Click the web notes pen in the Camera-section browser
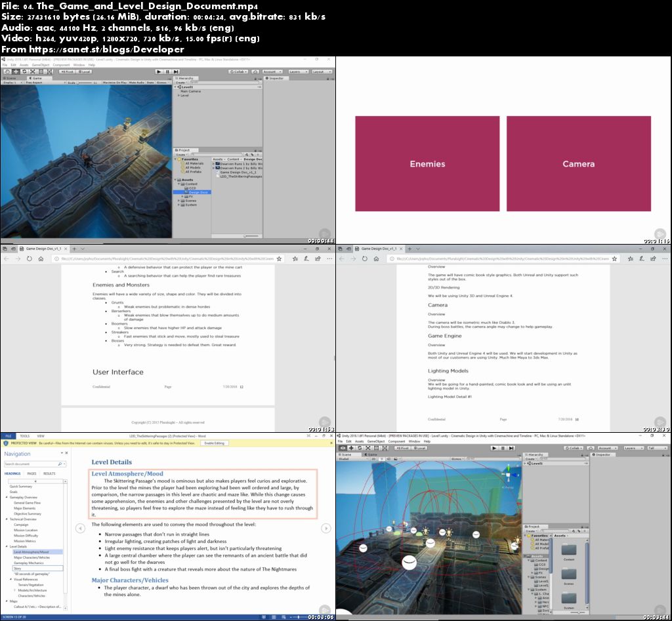 [x=642, y=258]
